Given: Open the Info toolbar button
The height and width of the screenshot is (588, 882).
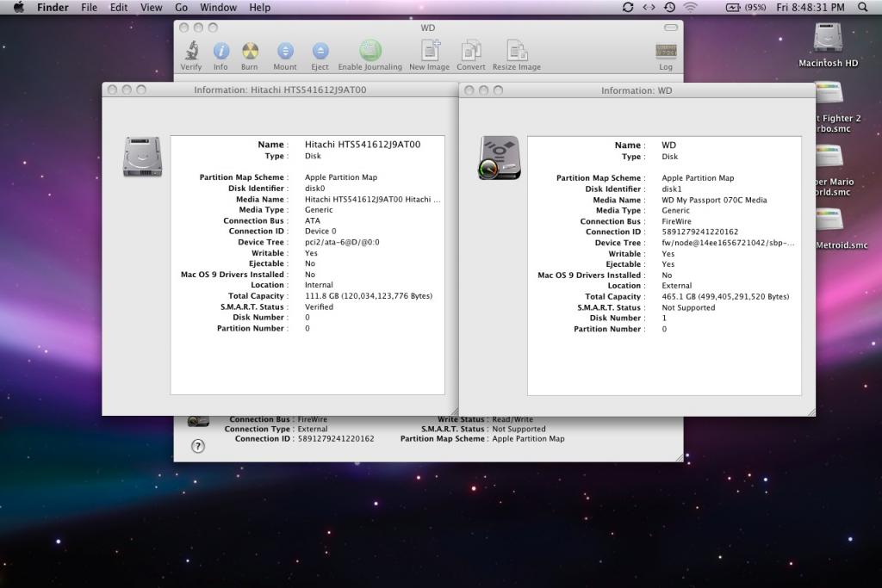Looking at the screenshot, I should (x=220, y=52).
